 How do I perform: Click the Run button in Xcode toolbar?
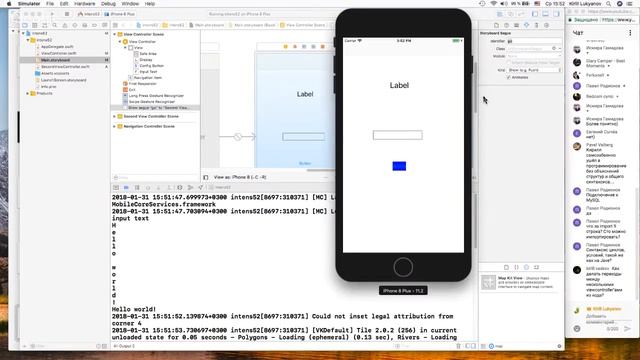pos(52,14)
